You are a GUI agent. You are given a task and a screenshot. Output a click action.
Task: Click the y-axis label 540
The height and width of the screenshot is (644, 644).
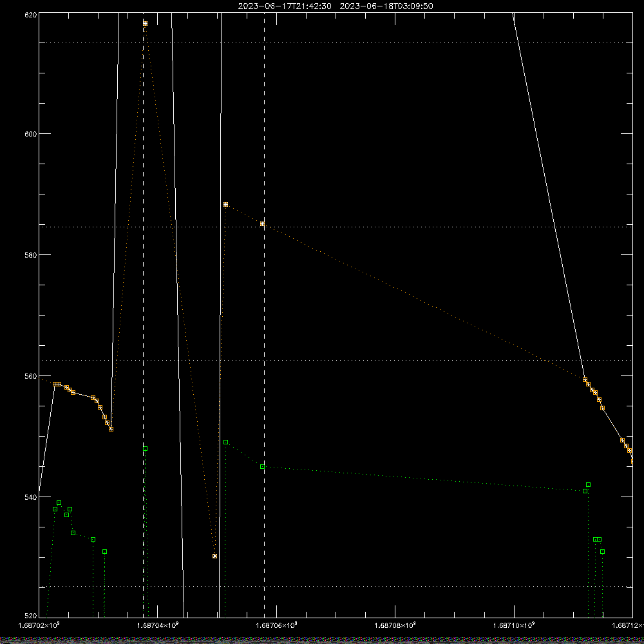point(31,497)
